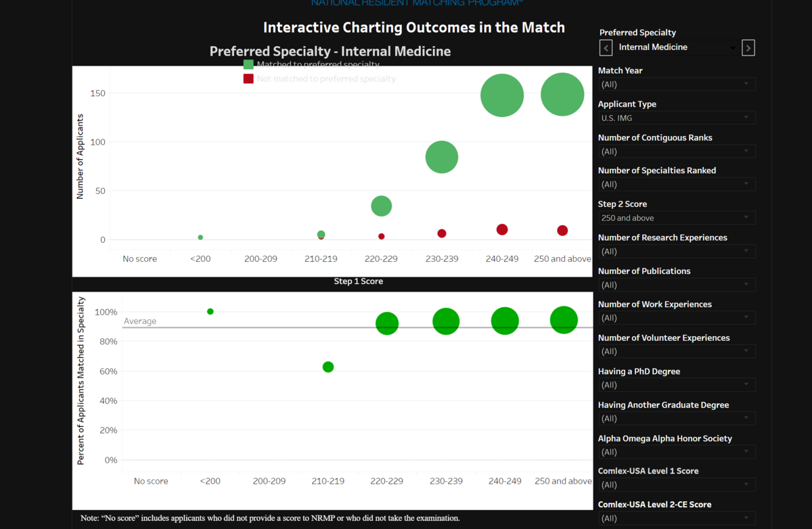Open the Step 2 Score filter

pyautogui.click(x=677, y=218)
